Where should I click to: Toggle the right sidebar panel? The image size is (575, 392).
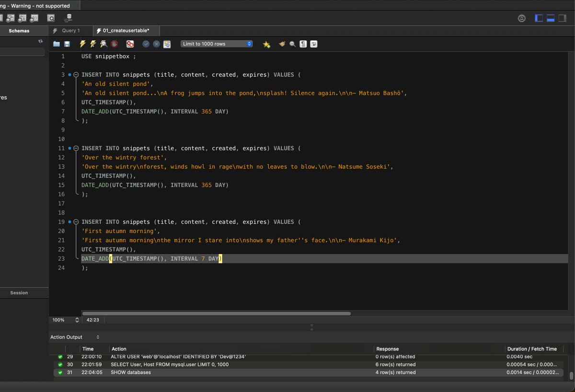click(x=563, y=18)
